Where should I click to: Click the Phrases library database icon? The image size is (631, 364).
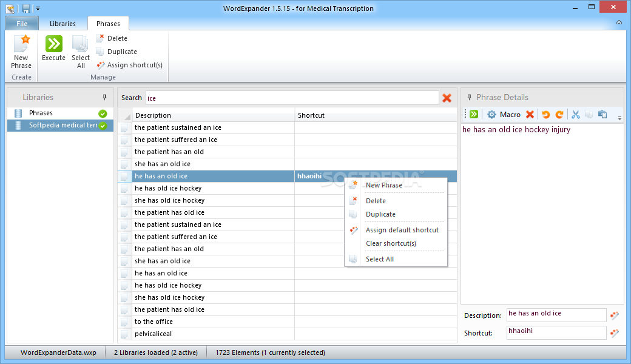tap(18, 113)
